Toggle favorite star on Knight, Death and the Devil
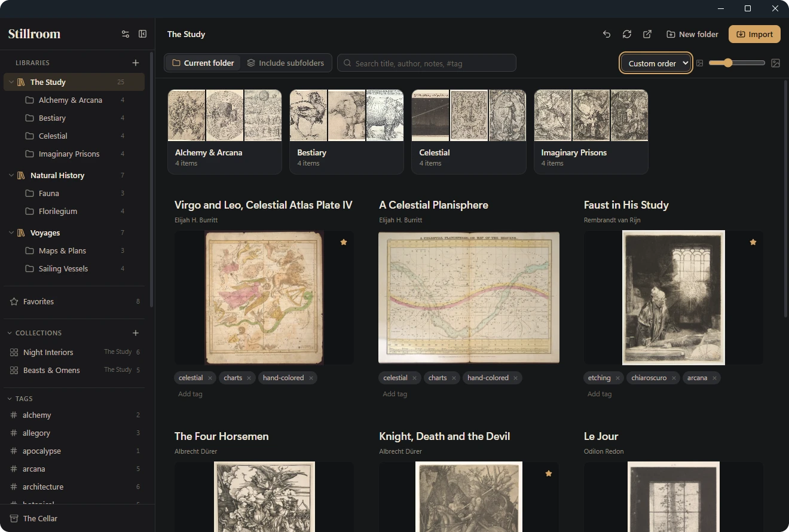This screenshot has height=532, width=789. tap(549, 473)
